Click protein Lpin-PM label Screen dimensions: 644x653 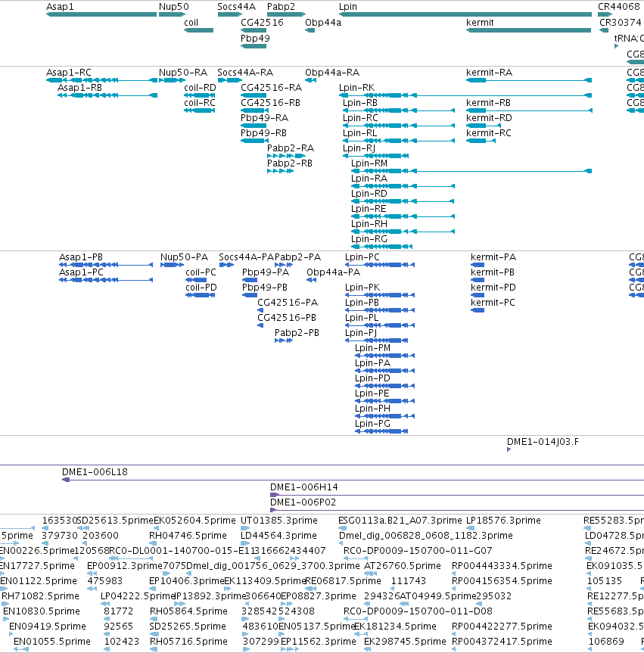tap(372, 348)
